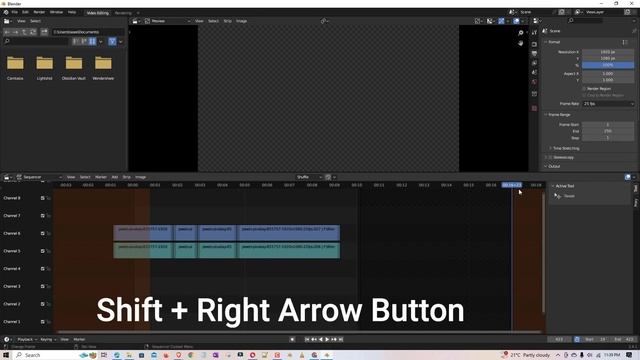Open the Shuffle overlap mode dropdown
This screenshot has height=360, width=640.
click(309, 177)
